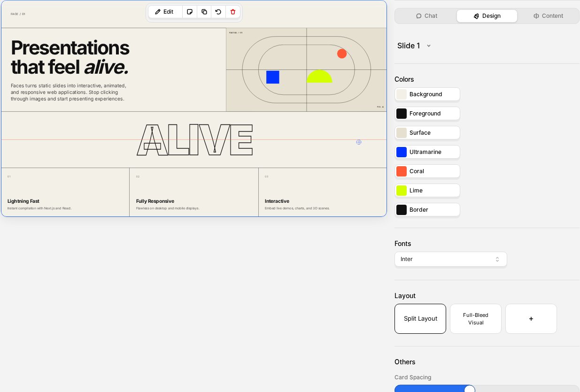Expand the Slide 1 dropdown
Viewport: 580px width, 392px height.
pos(414,46)
